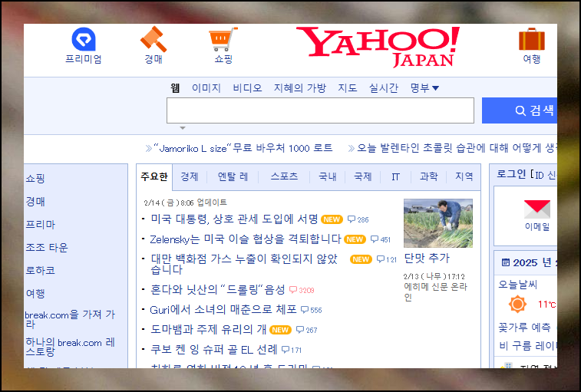
Task: Select the 실시간 search tab
Action: point(384,87)
